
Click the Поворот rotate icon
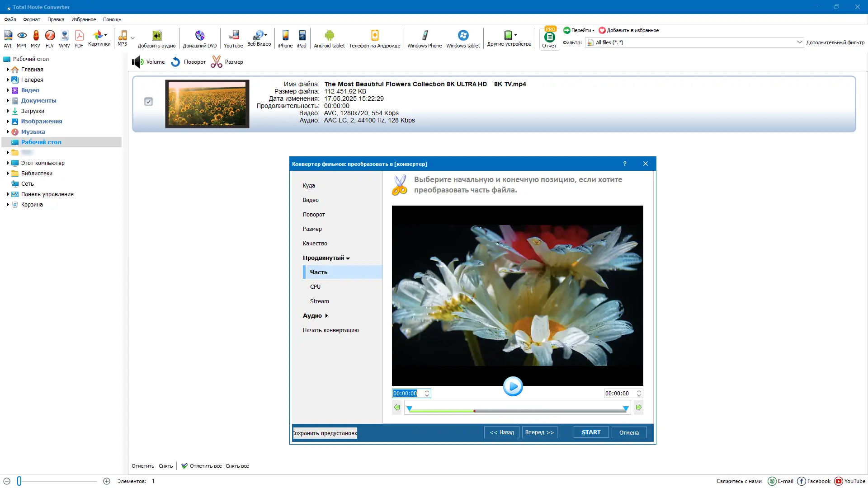pyautogui.click(x=176, y=62)
